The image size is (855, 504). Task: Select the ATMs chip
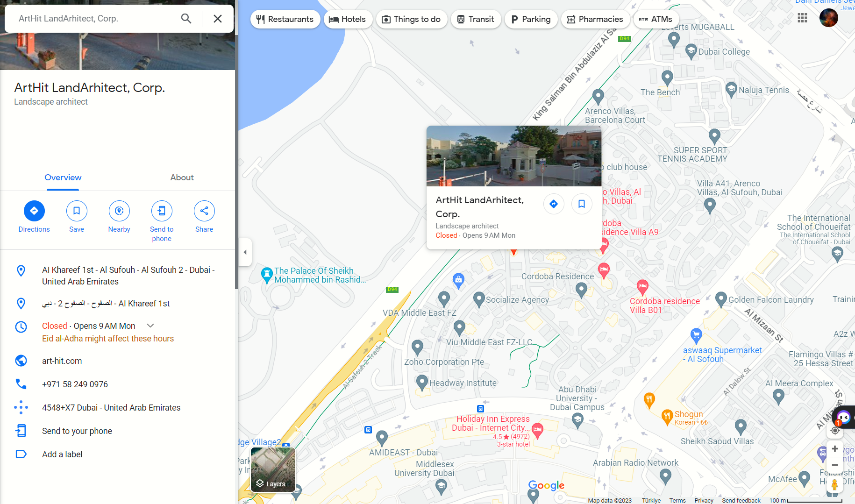point(656,19)
